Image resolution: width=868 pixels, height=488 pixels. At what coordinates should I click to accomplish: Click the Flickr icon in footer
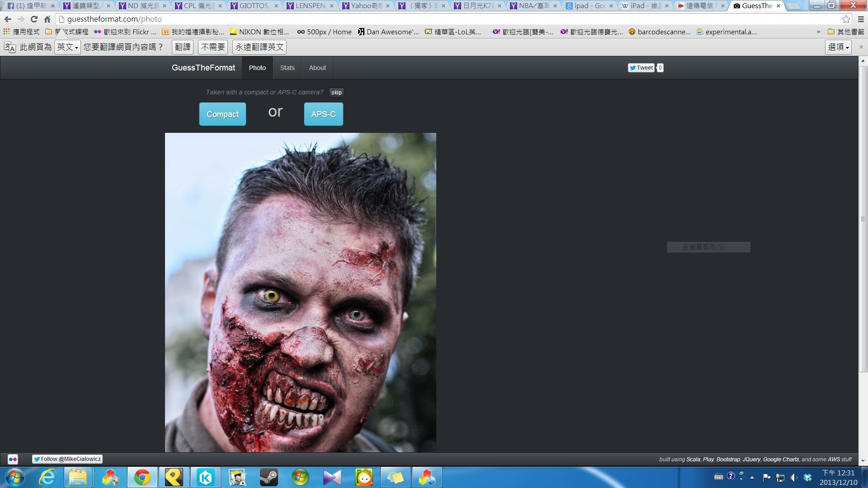[13, 459]
